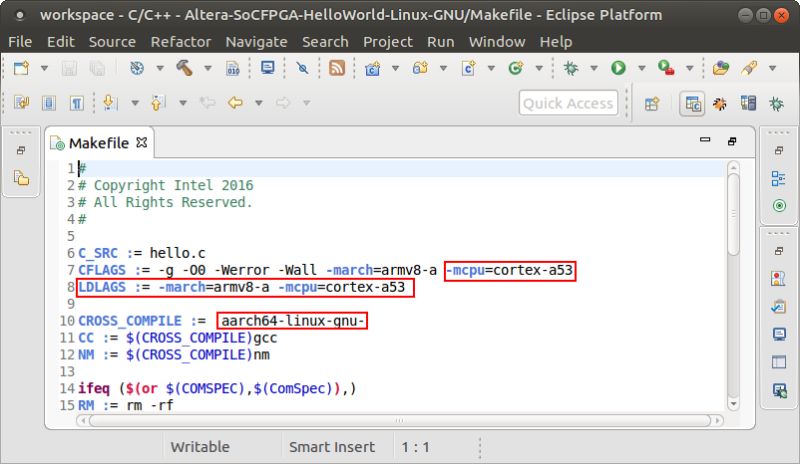
Task: Toggle Skip All Breakpoints
Action: tap(302, 68)
